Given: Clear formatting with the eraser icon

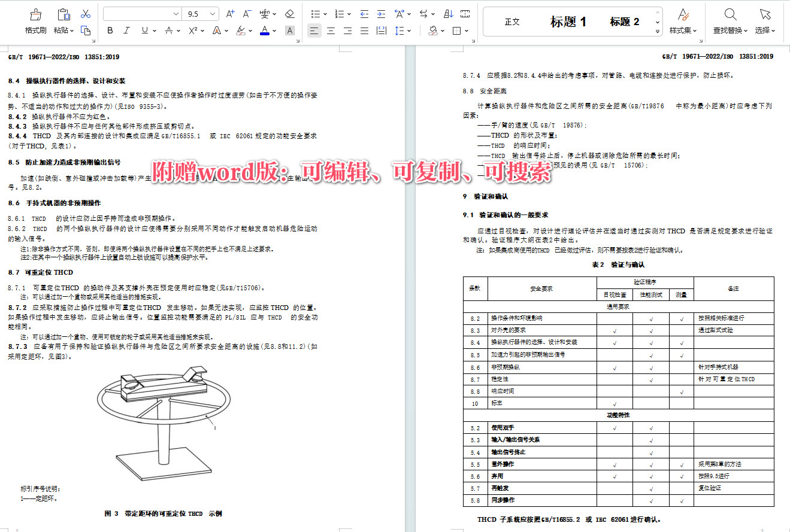Looking at the screenshot, I should [x=289, y=14].
